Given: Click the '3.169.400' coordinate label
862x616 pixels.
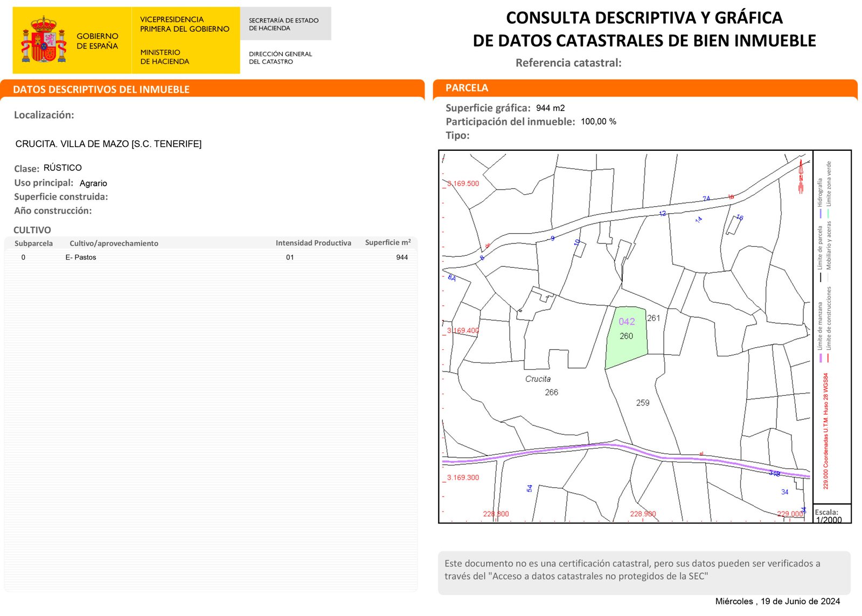Looking at the screenshot, I should tap(463, 331).
